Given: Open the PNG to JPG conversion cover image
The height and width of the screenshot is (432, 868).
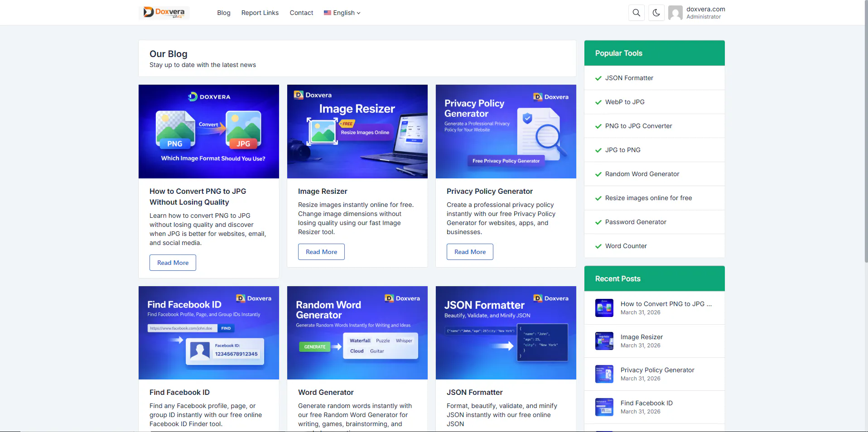Looking at the screenshot, I should coord(209,131).
